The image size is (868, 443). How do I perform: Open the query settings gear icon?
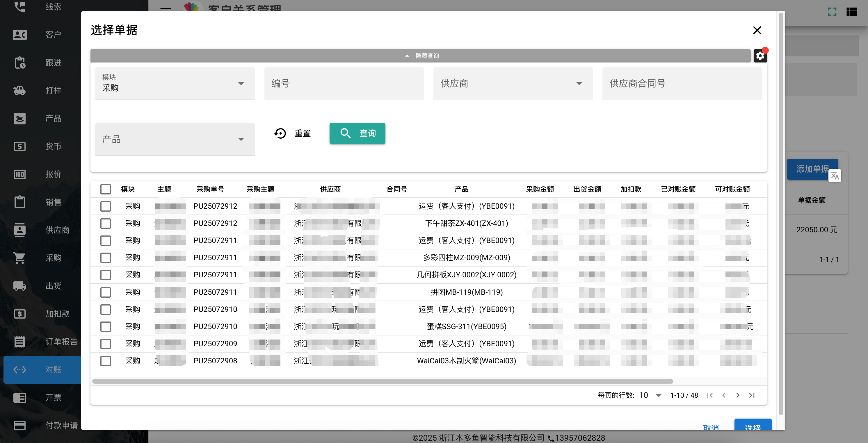[760, 56]
